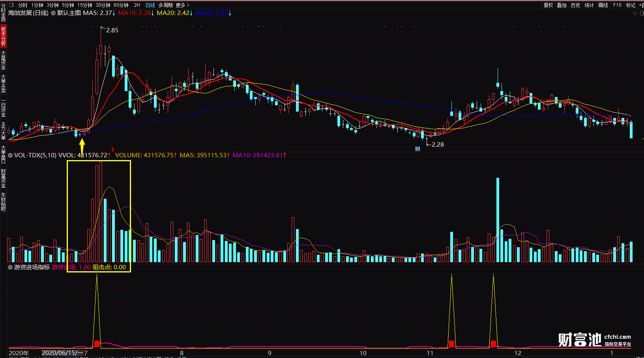Open the 复权 adjustment option

[x=549, y=5]
